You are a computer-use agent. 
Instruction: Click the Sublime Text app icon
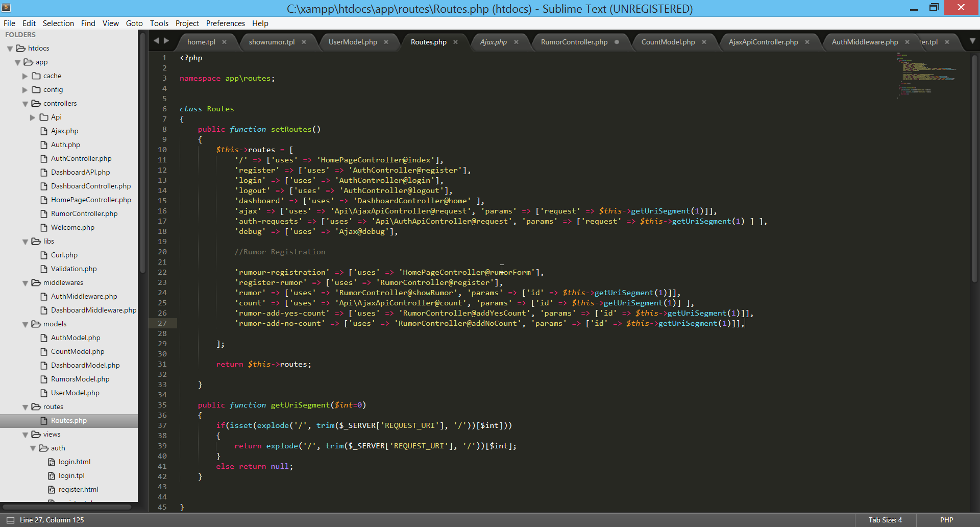tap(6, 8)
